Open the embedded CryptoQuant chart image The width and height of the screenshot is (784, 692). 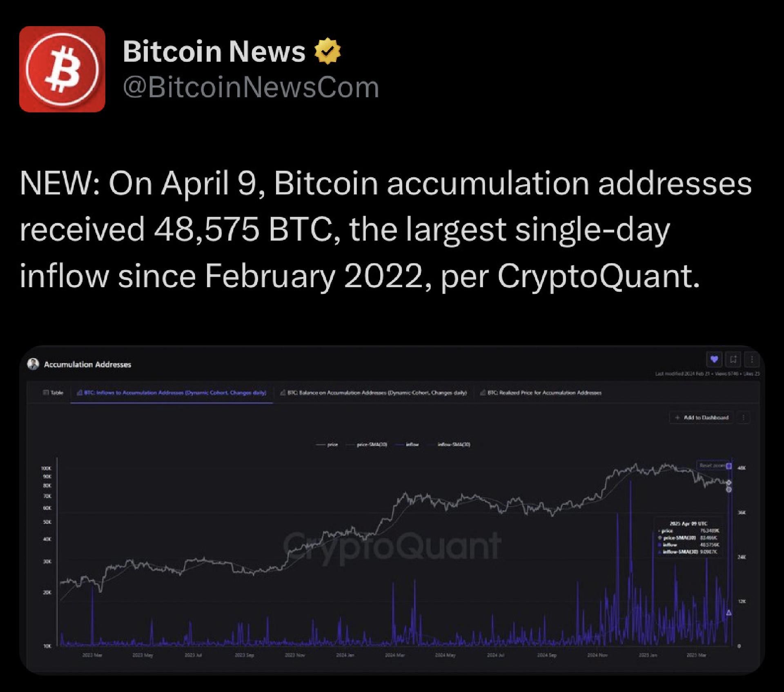(x=392, y=510)
